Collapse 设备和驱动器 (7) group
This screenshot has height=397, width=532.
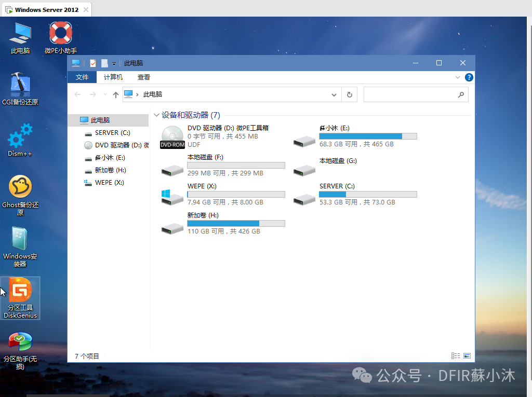click(x=156, y=115)
